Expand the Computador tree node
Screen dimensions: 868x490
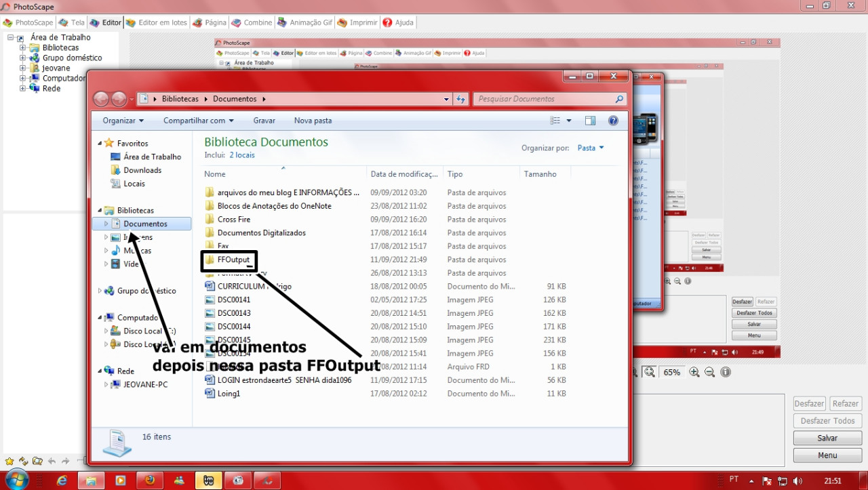pos(23,79)
